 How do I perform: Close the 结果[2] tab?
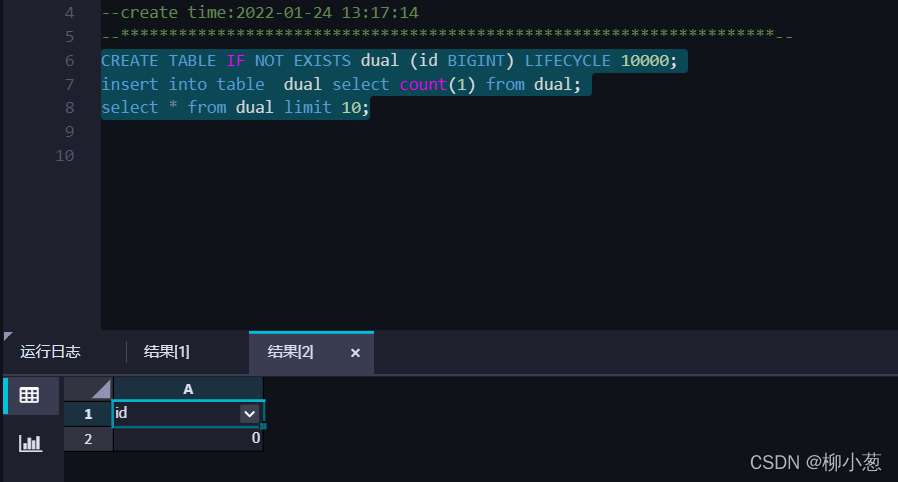pos(355,353)
